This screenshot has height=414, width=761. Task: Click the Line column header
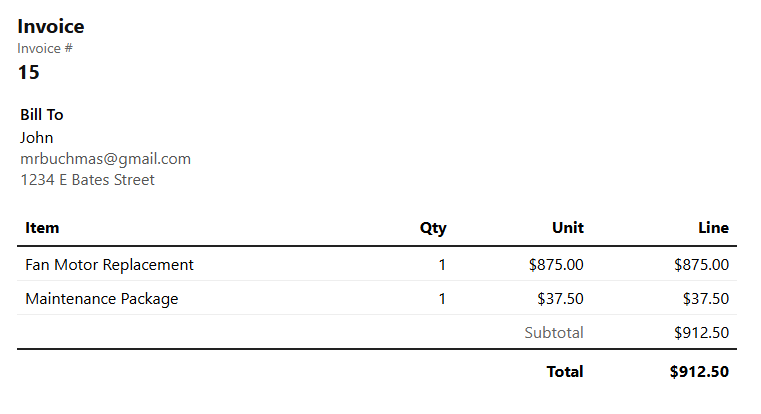(713, 228)
